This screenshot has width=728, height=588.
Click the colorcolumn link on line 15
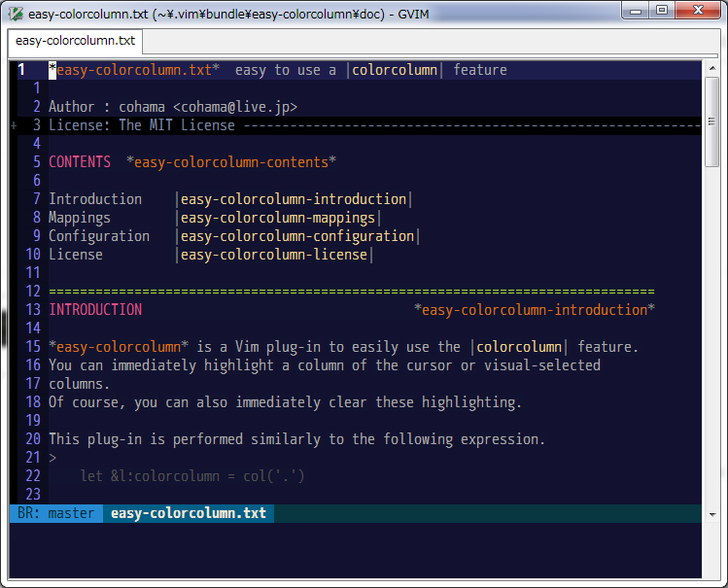click(x=519, y=347)
